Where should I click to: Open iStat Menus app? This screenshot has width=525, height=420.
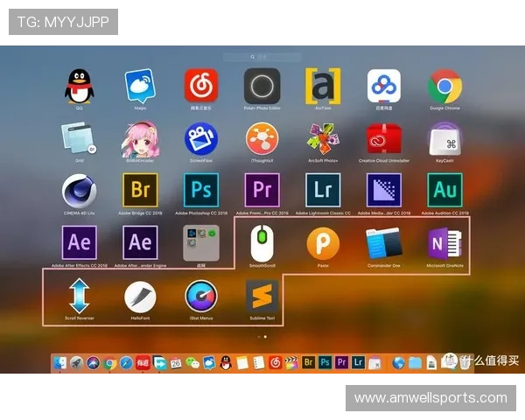[200, 296]
